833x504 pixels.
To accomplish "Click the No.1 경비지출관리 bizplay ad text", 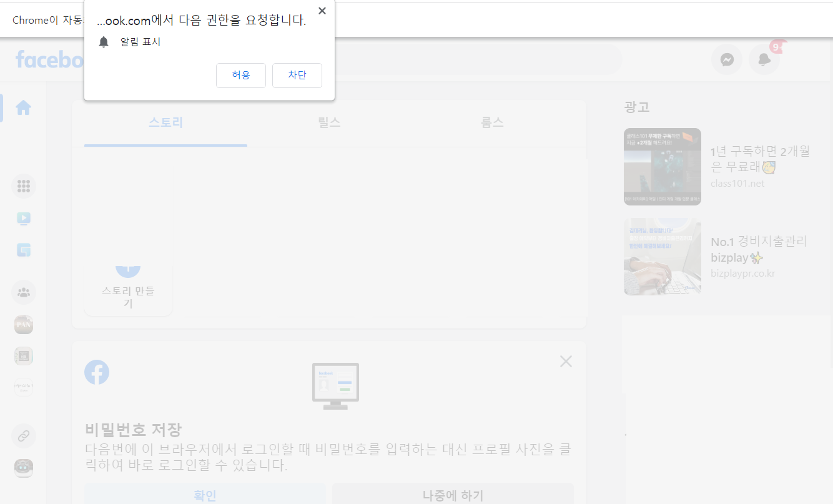I will pyautogui.click(x=759, y=249).
